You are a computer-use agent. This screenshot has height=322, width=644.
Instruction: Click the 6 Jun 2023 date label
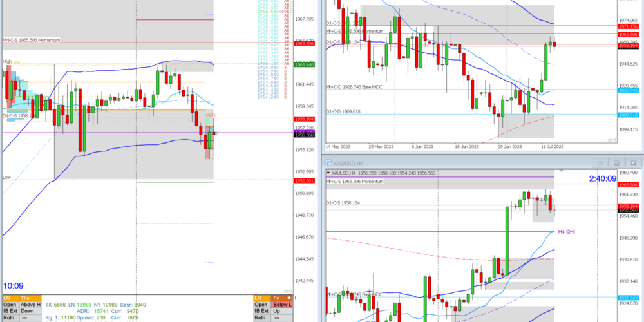coord(422,146)
